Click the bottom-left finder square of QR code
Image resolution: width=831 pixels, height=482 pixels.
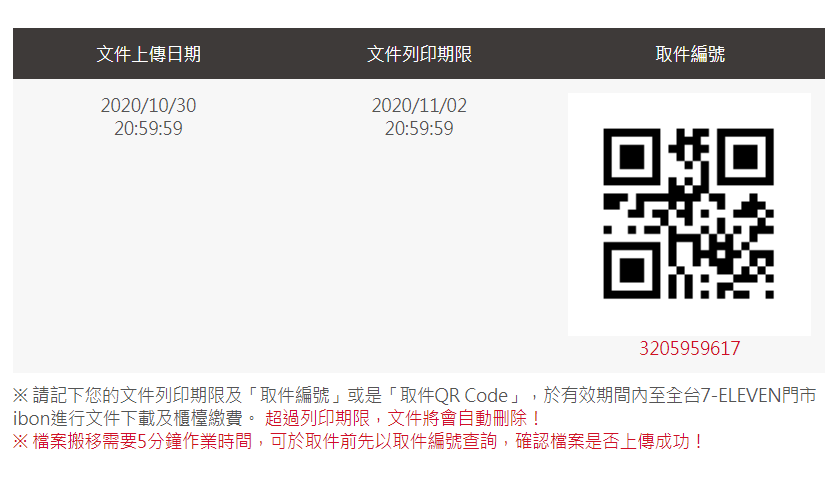tap(632, 270)
